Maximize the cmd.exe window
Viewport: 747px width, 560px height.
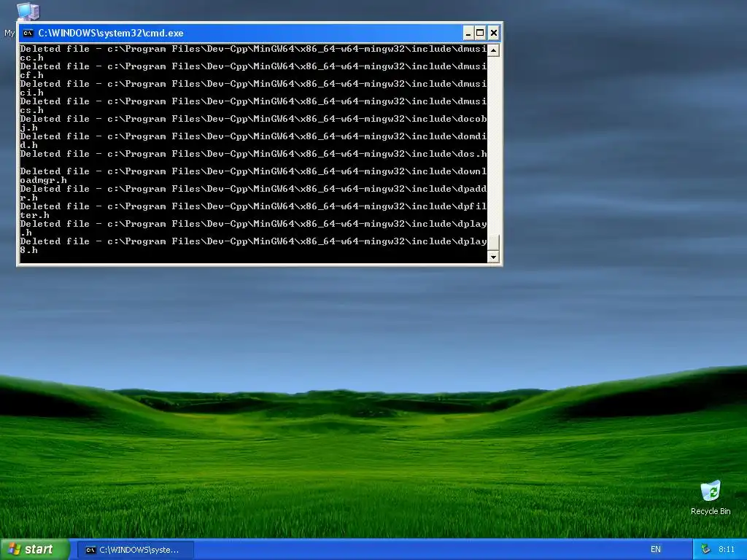pyautogui.click(x=480, y=33)
